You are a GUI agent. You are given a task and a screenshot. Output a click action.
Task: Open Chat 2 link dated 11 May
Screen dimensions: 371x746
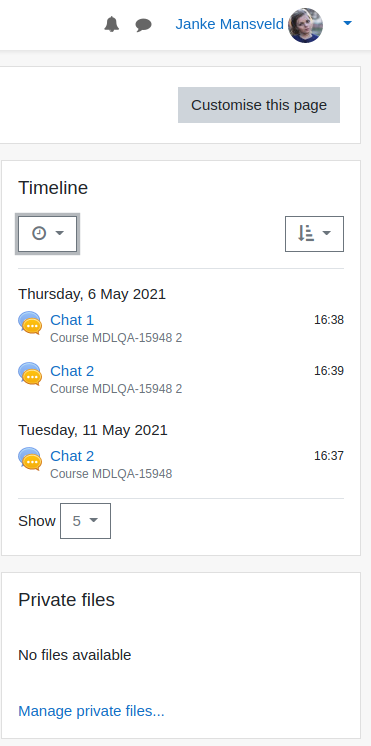tap(72, 456)
